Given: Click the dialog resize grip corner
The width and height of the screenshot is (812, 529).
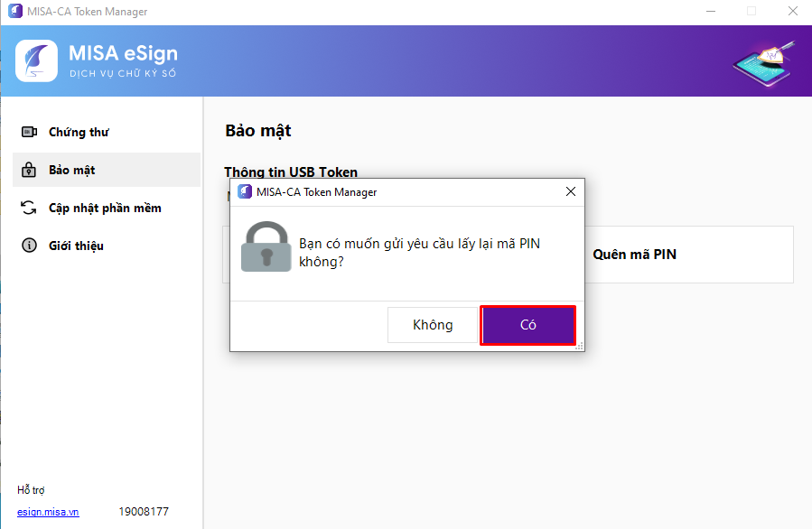Looking at the screenshot, I should 580,347.
